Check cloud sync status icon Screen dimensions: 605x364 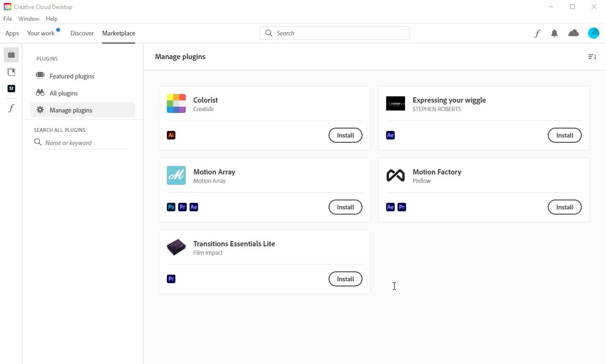573,33
